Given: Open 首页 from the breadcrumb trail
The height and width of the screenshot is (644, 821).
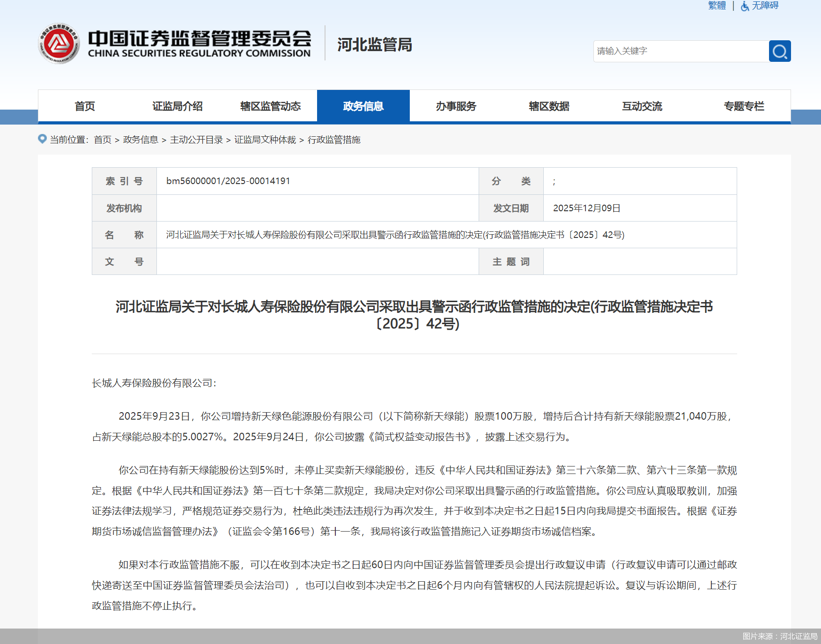Looking at the screenshot, I should 103,140.
